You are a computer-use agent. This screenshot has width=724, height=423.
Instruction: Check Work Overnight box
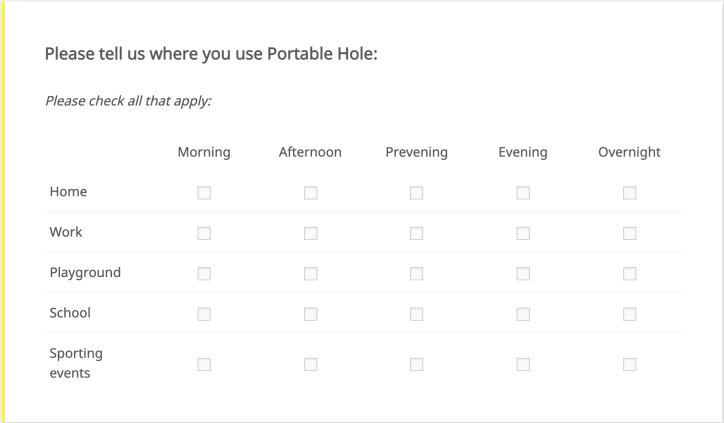(629, 233)
